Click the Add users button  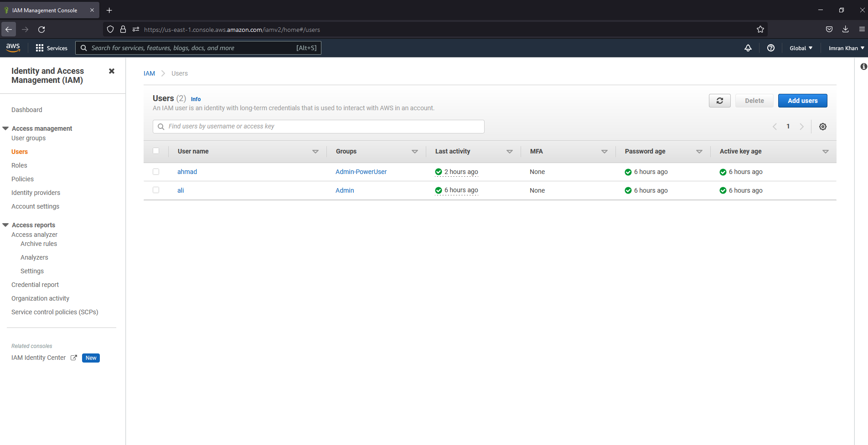802,101
